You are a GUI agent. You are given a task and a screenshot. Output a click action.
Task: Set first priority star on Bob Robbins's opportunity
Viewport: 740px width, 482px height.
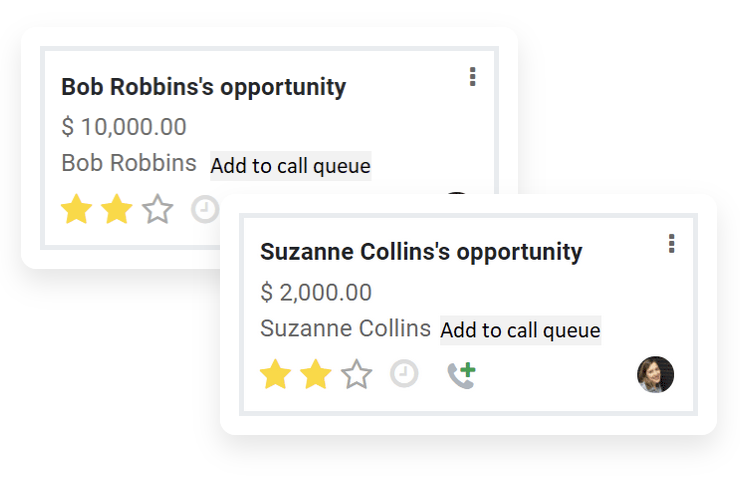75,210
